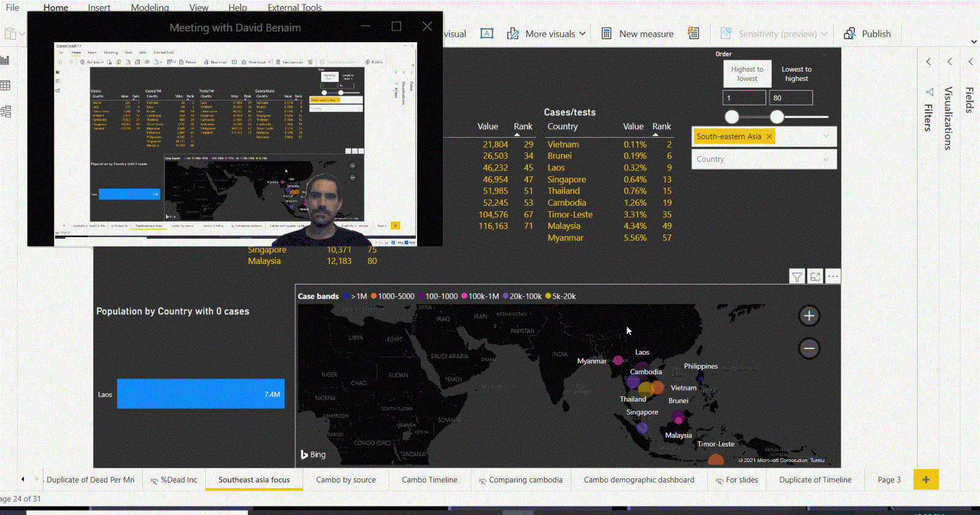
Task: Zoom out on the Bing map
Action: point(809,348)
